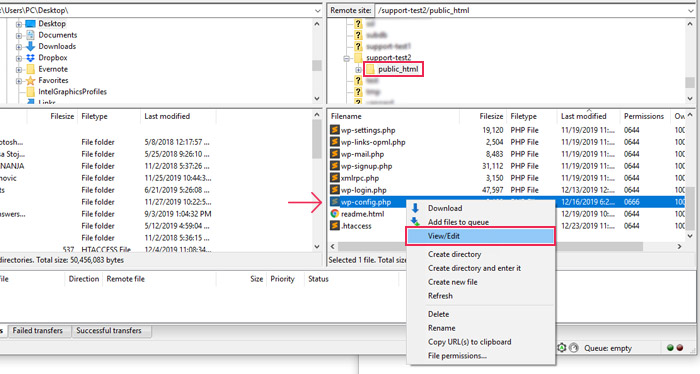Click the Favorites star icon
The image size is (700, 374).
(30, 80)
